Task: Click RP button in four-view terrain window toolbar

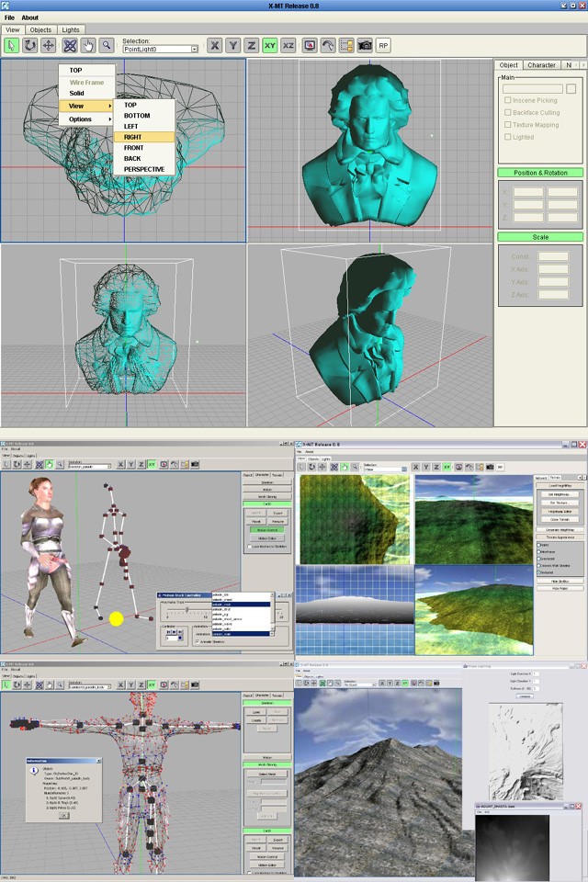Action: [x=500, y=467]
